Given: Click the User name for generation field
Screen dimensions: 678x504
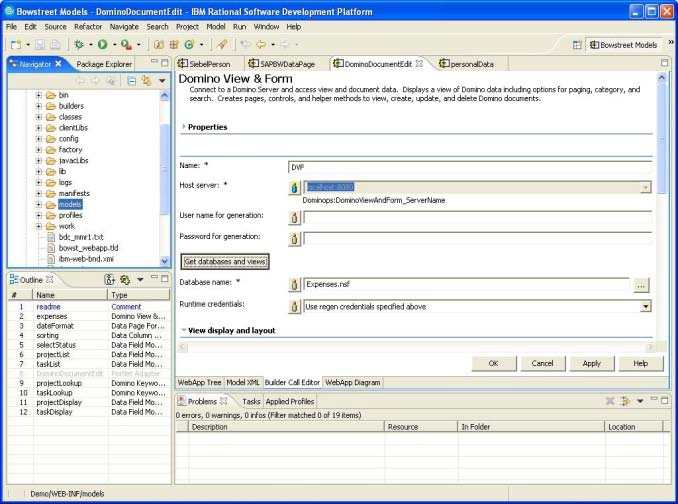Looking at the screenshot, I should 477,217.
